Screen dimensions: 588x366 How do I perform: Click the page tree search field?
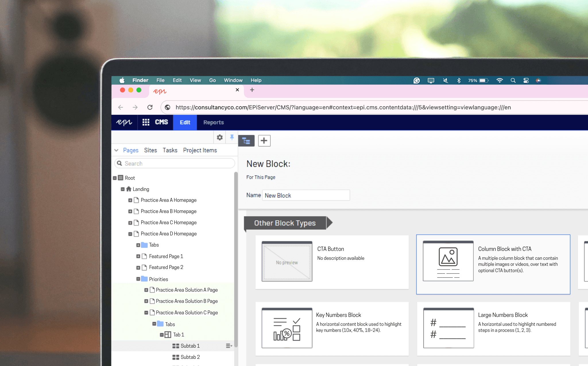point(175,163)
